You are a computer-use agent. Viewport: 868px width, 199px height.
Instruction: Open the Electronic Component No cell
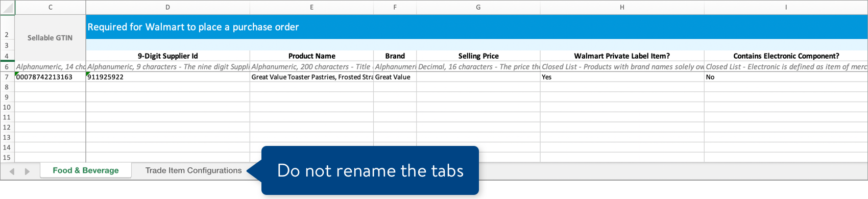pyautogui.click(x=786, y=77)
